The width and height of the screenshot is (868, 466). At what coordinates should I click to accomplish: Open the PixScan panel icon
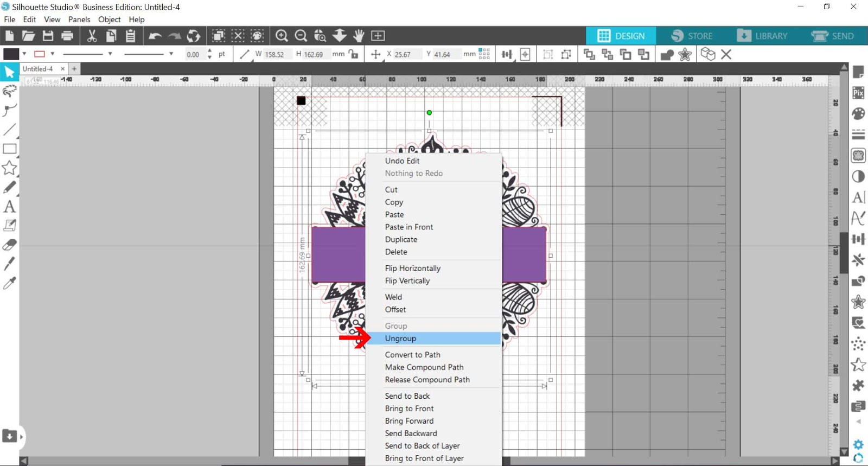pyautogui.click(x=858, y=93)
